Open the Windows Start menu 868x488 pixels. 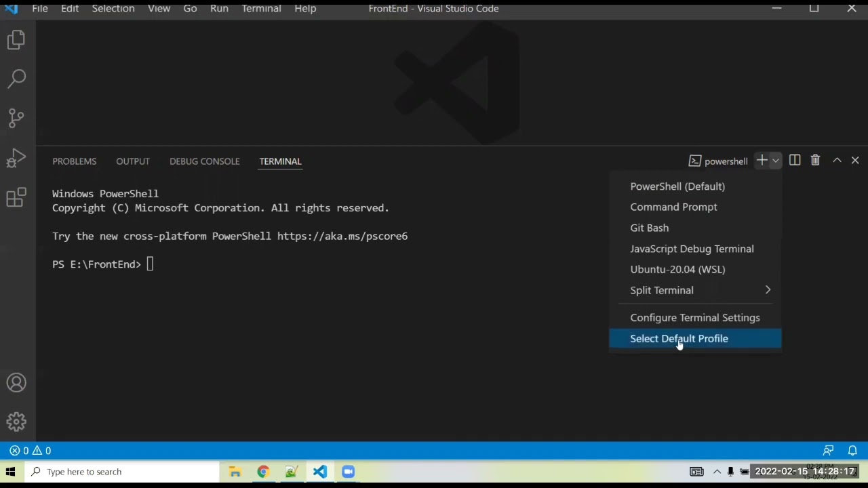[x=11, y=472]
